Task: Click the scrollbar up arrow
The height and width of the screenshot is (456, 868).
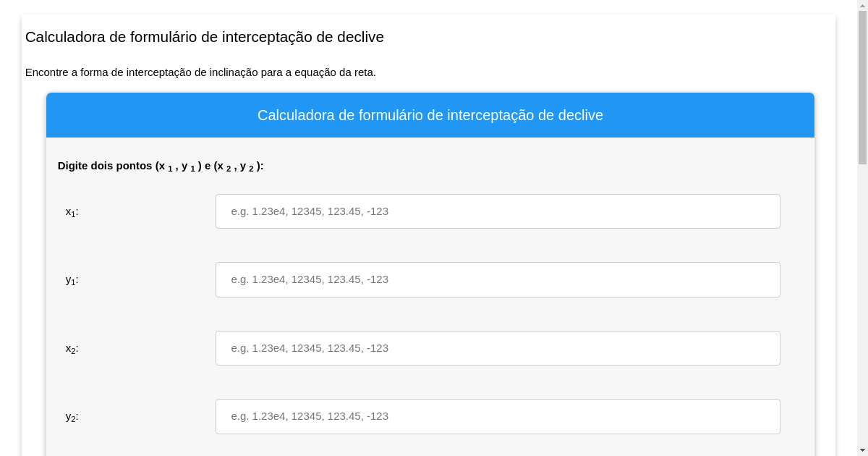Action: [x=862, y=5]
